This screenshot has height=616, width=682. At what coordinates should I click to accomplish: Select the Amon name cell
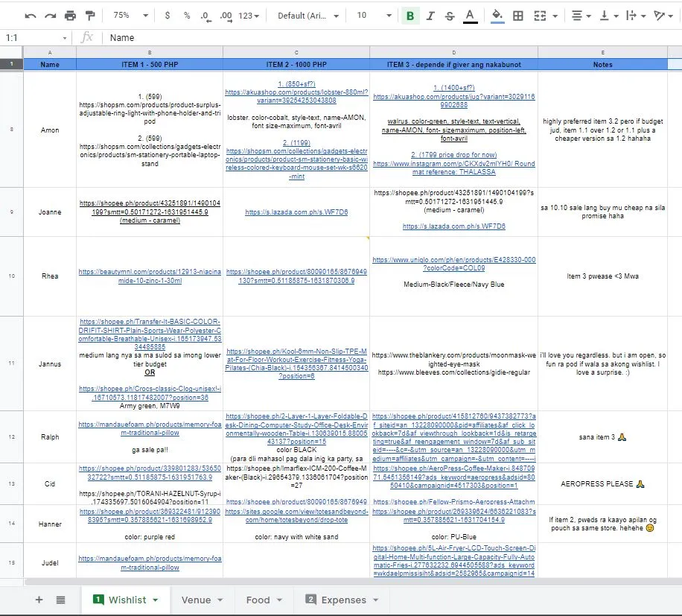pos(50,130)
